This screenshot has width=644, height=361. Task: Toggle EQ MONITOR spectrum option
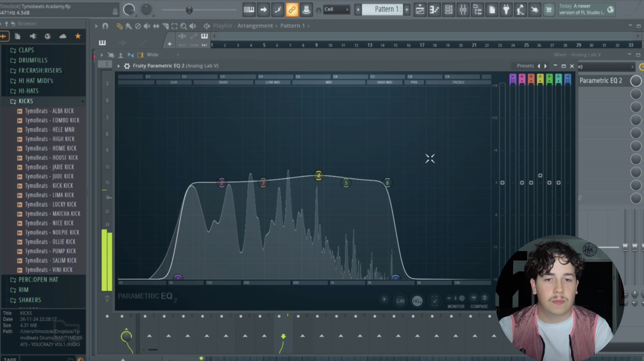pyautogui.click(x=456, y=307)
